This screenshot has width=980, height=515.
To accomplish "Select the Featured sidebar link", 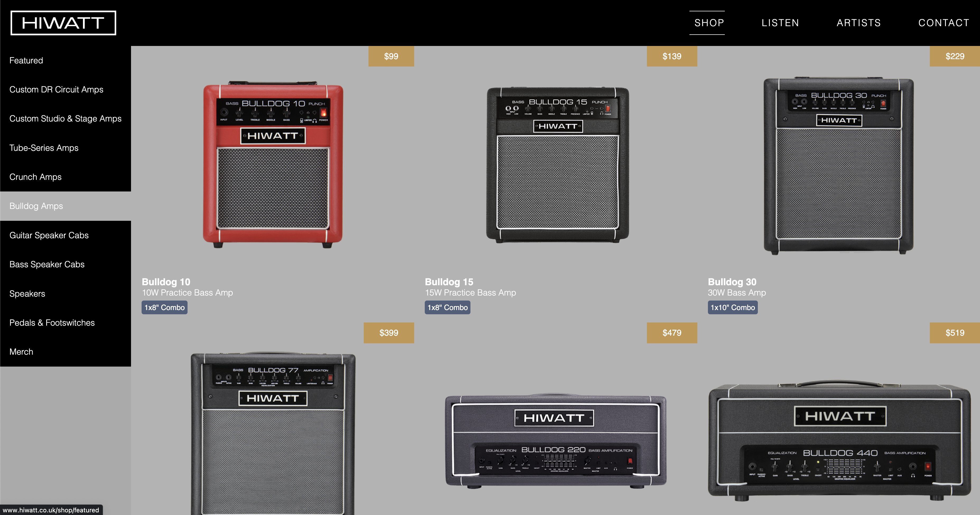I will pyautogui.click(x=25, y=60).
